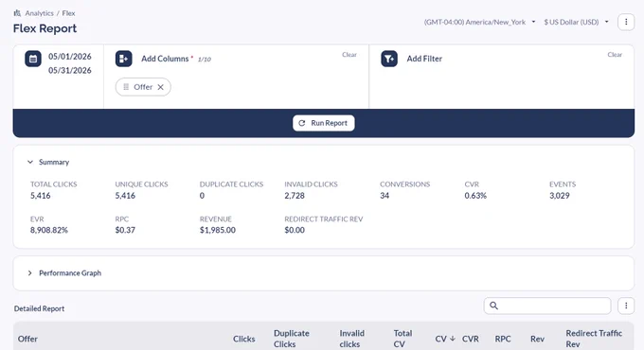644x350 pixels.
Task: Click the Revenue value $1,985.00
Action: click(218, 230)
